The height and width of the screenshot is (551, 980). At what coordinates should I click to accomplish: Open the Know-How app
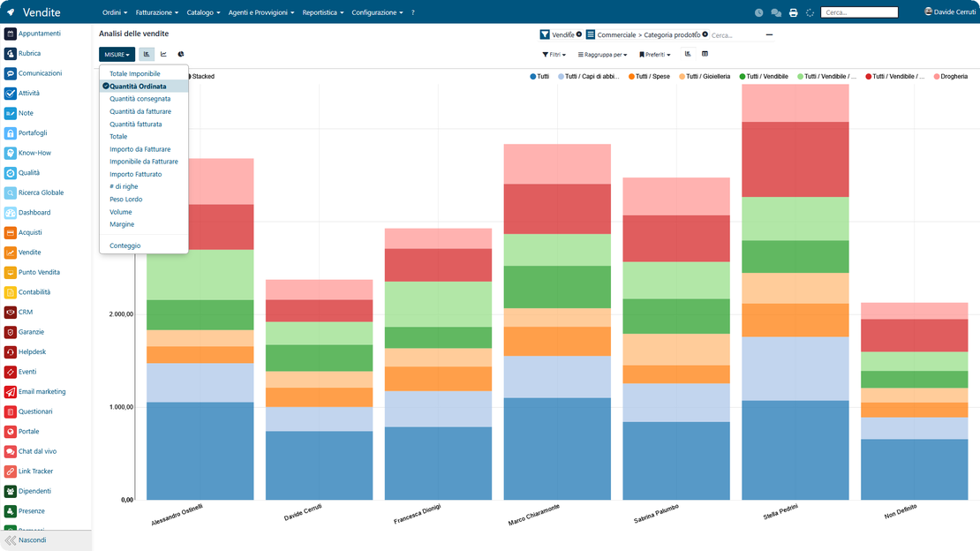(x=28, y=154)
